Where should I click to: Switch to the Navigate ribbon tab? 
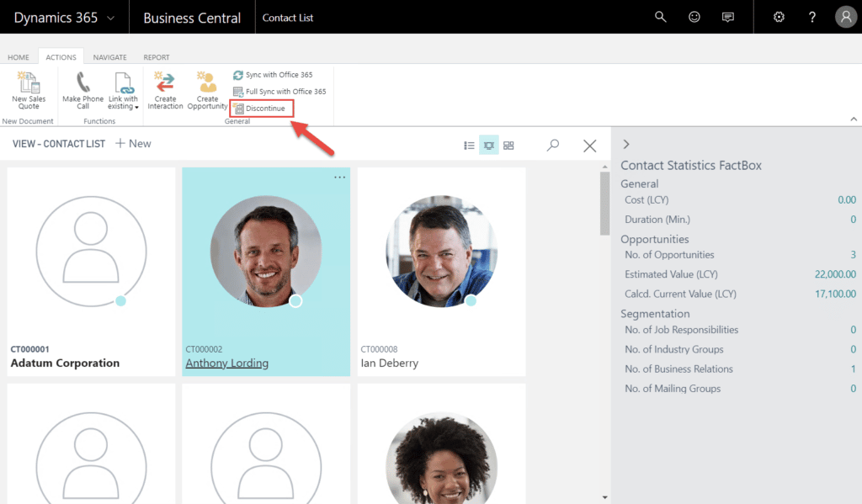tap(109, 57)
